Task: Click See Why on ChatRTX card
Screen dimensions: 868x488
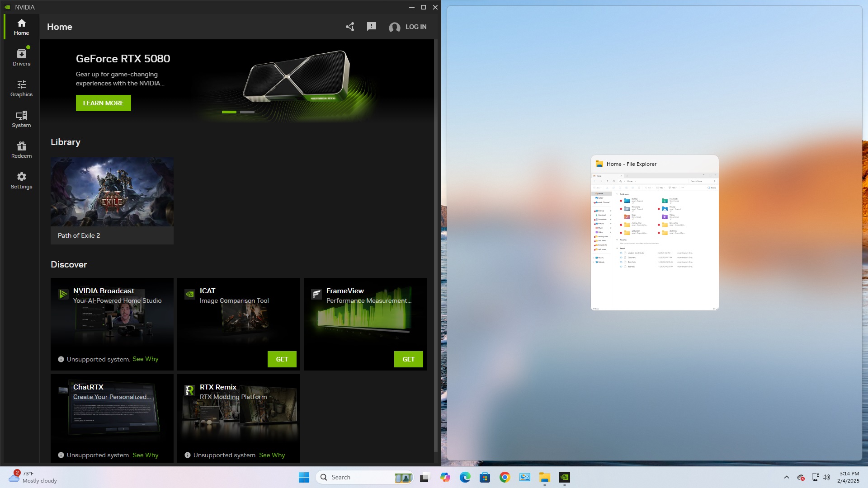Action: pos(146,455)
